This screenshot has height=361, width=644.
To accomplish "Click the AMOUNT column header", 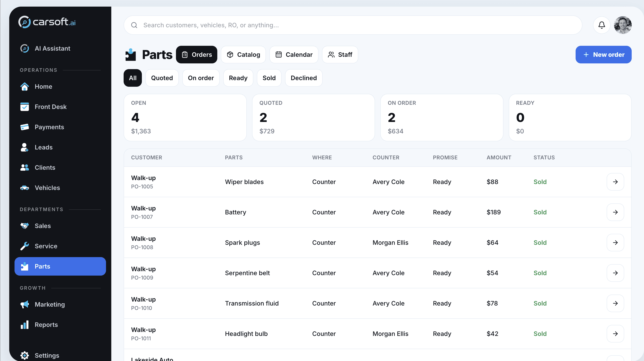I will pyautogui.click(x=499, y=158).
